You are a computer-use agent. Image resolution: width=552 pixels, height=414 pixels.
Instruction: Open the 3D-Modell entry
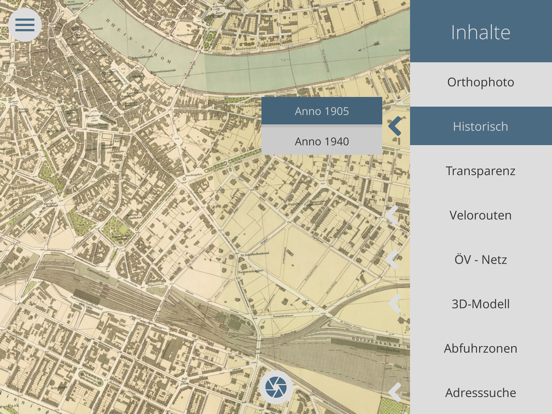481,304
